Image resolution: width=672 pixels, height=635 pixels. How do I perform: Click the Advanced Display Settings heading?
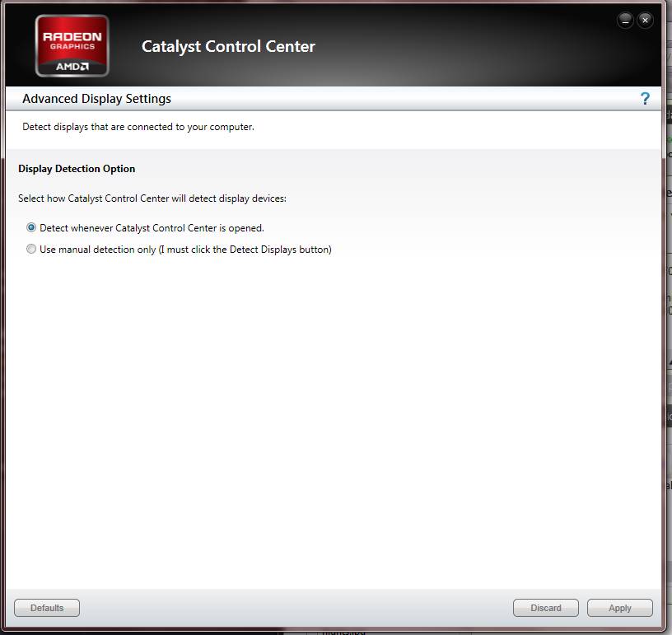[x=97, y=99]
